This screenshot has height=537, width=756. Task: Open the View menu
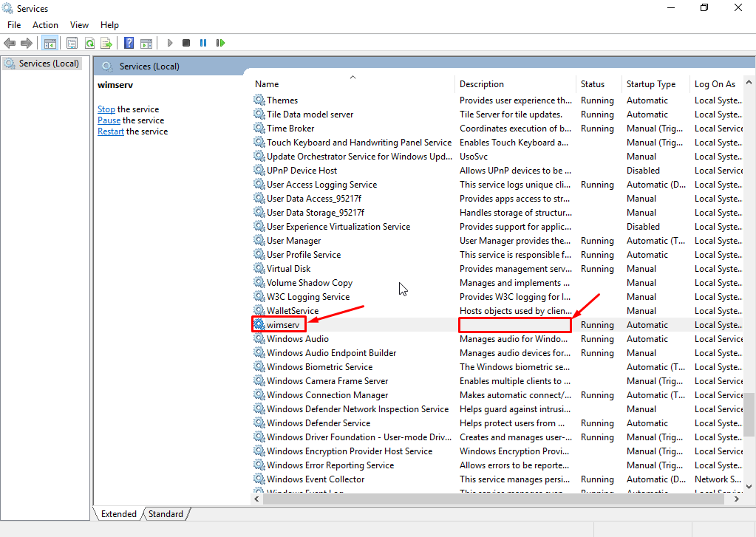point(79,25)
